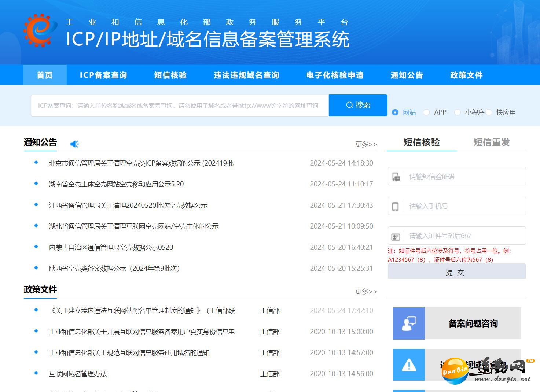
Task: Switch to the 短信重发 panel tab
Action: click(x=492, y=142)
